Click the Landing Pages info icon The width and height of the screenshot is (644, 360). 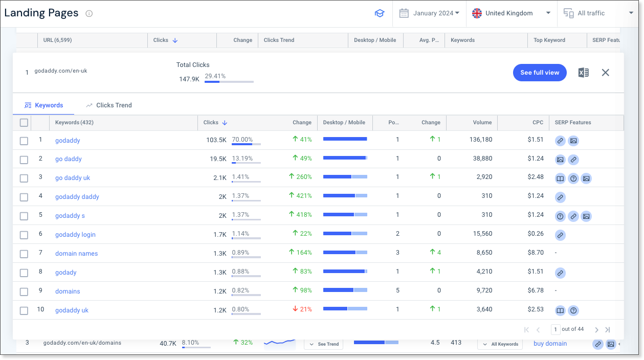point(89,14)
